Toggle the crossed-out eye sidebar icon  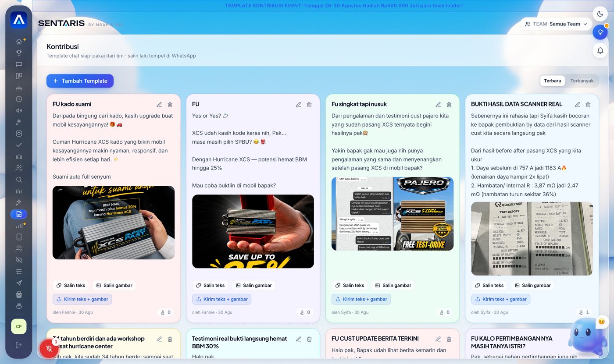coord(19,260)
